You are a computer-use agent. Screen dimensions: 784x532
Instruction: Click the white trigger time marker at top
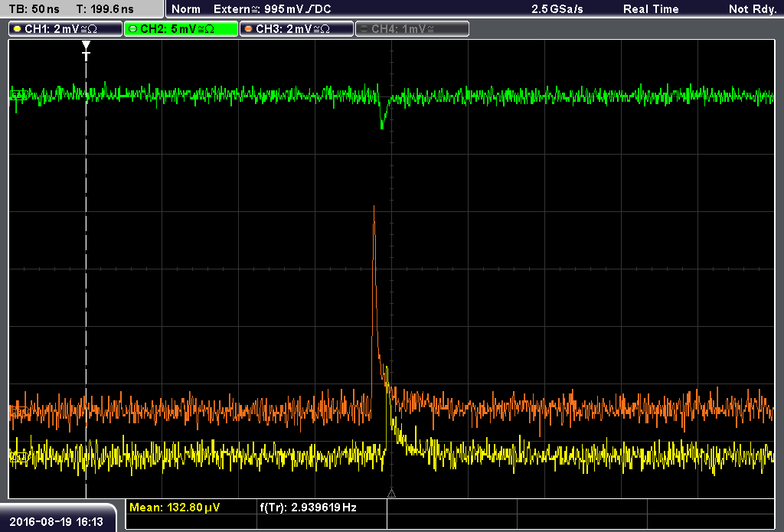point(86,51)
